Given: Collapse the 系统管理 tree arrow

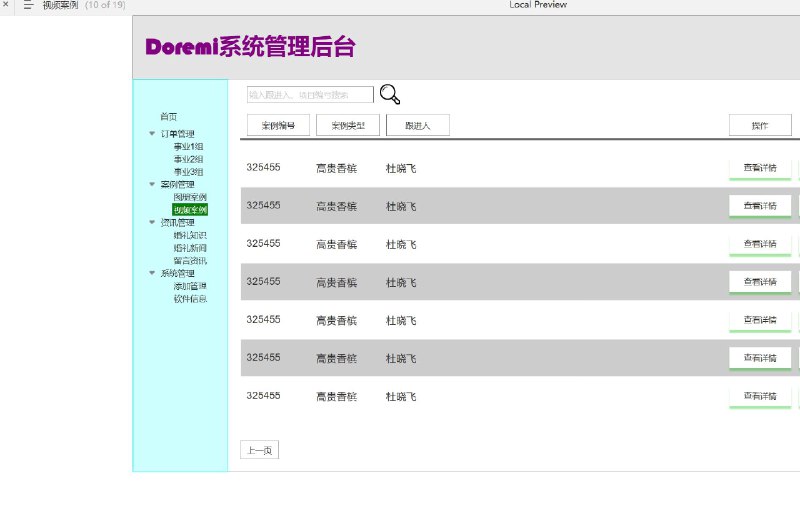Looking at the screenshot, I should (152, 272).
